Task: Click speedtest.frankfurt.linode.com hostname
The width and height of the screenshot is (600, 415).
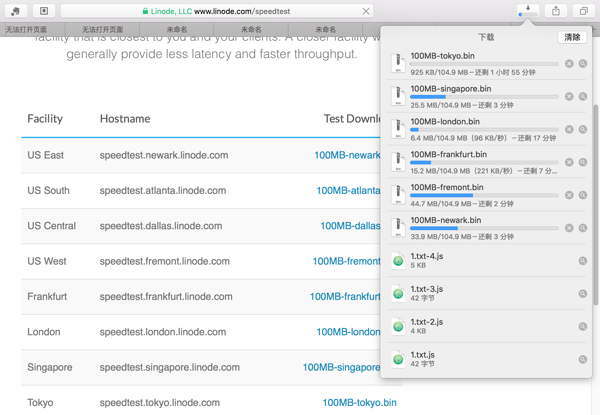Action: tap(166, 296)
